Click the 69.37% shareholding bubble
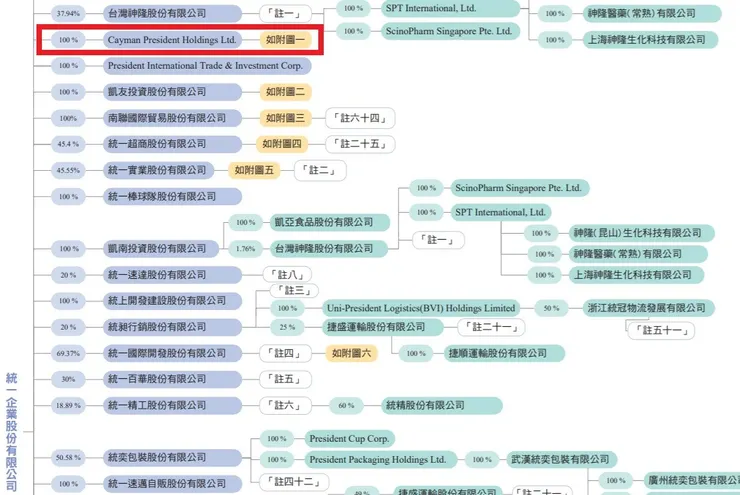This screenshot has width=740, height=495. [x=68, y=353]
